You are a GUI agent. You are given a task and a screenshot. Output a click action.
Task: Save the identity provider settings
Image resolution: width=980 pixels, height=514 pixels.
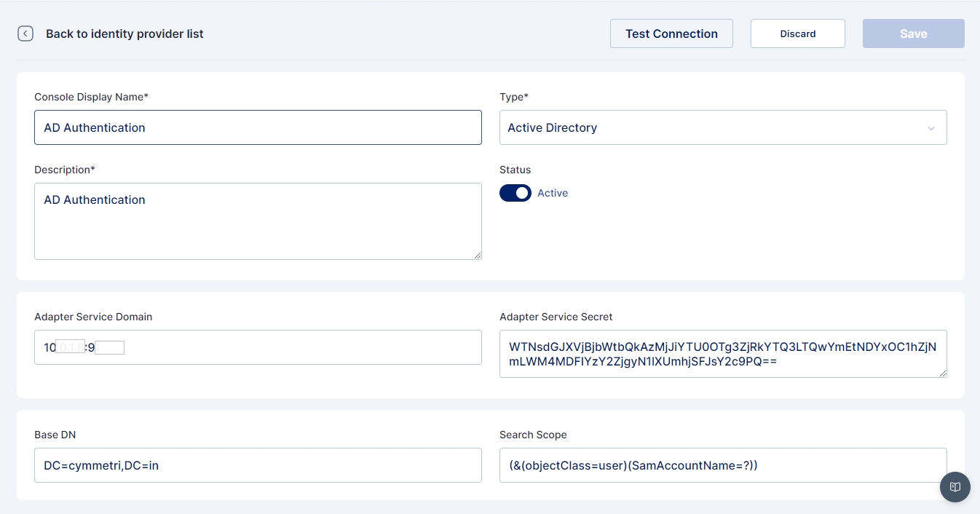[913, 33]
